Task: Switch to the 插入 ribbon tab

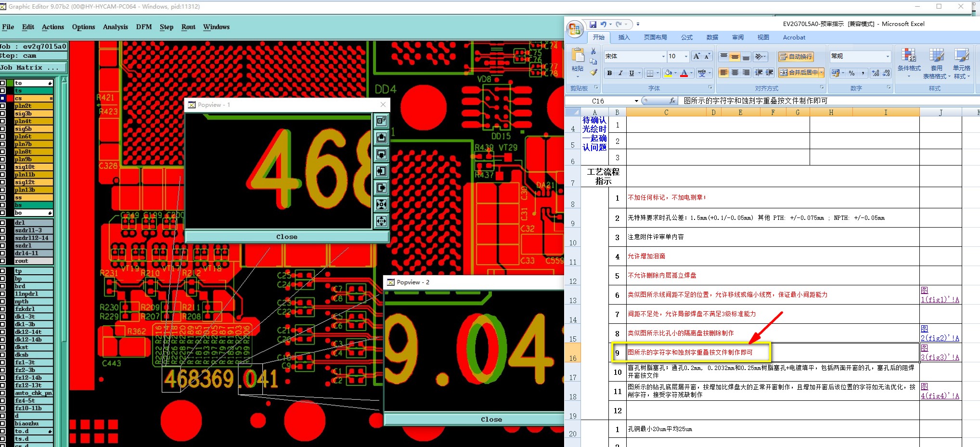Action: (x=624, y=38)
